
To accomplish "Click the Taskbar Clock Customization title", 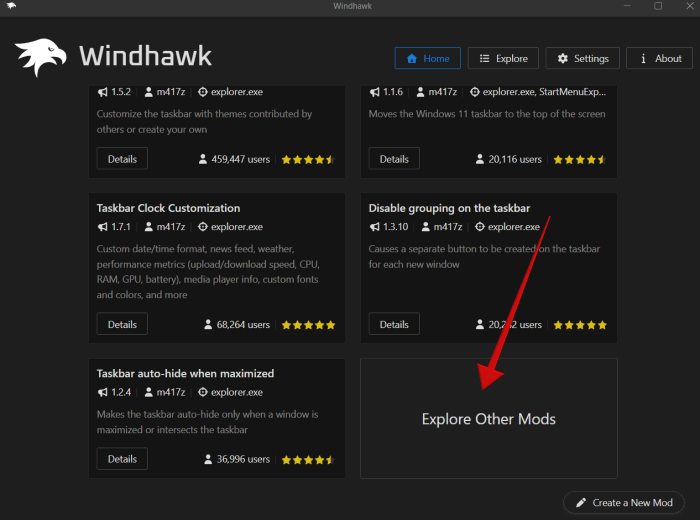I will (168, 208).
